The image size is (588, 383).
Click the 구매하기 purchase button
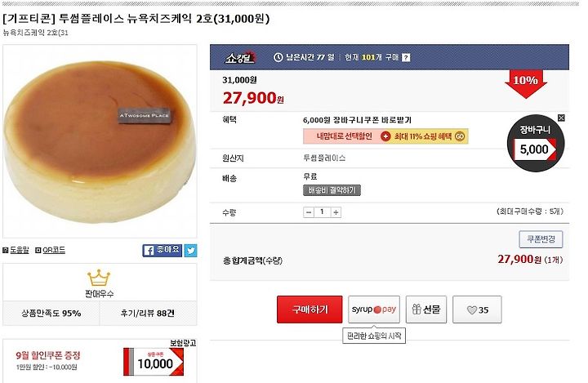(x=310, y=310)
